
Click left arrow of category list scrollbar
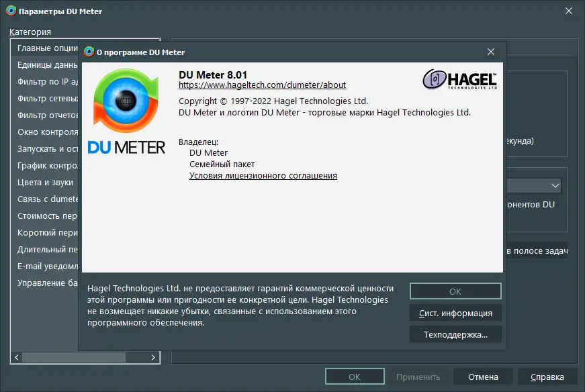[x=16, y=357]
